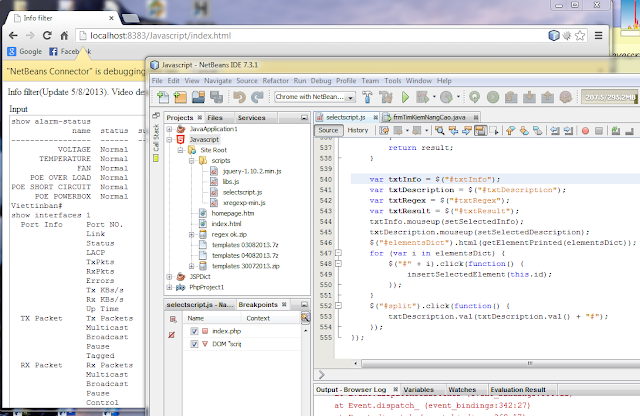The width and height of the screenshot is (640, 416).
Task: Click the Save All toolbar icon
Action: pyautogui.click(x=216, y=97)
